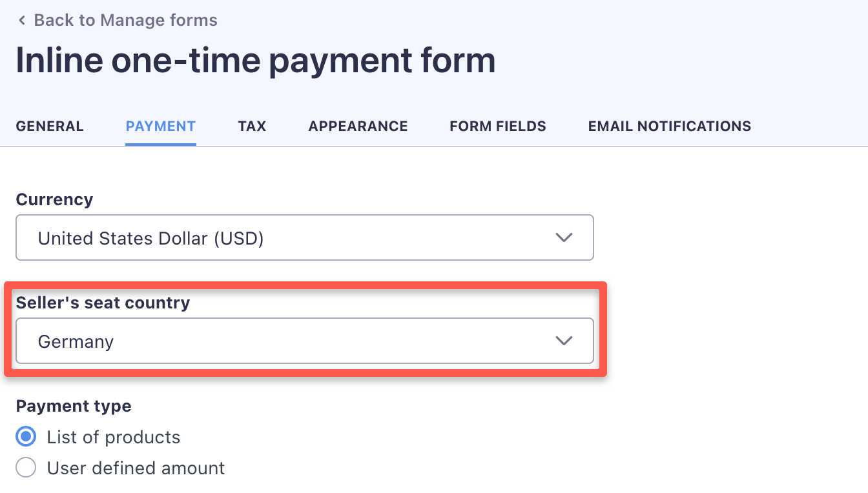Viewport: 868px width, 493px height.
Task: Switch to the GENERAL tab
Action: pos(50,126)
